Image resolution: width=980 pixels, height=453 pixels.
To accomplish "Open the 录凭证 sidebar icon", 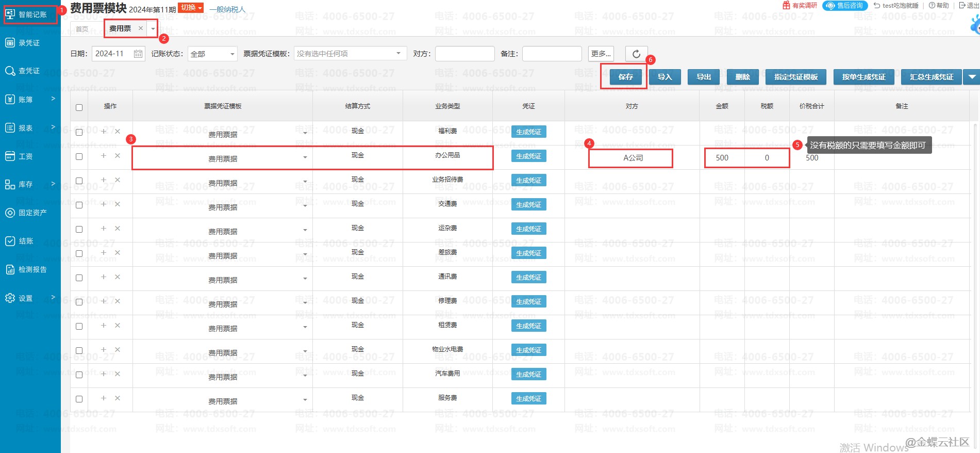I will tap(10, 43).
